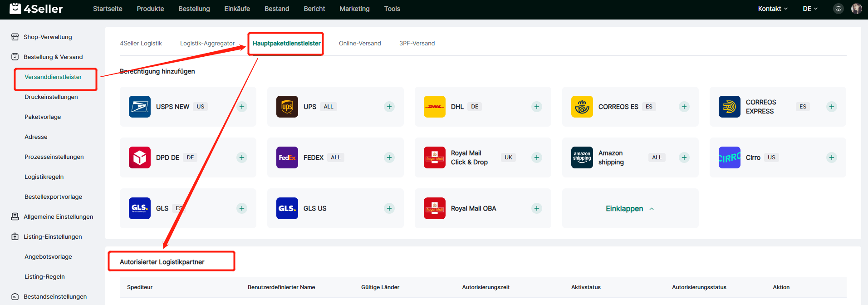This screenshot has width=868, height=305.
Task: Open Versanddienstleister in sidebar
Action: click(x=53, y=77)
